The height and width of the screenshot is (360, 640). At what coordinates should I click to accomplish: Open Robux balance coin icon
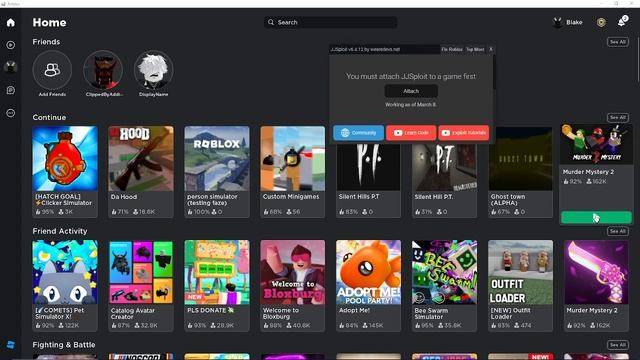601,22
